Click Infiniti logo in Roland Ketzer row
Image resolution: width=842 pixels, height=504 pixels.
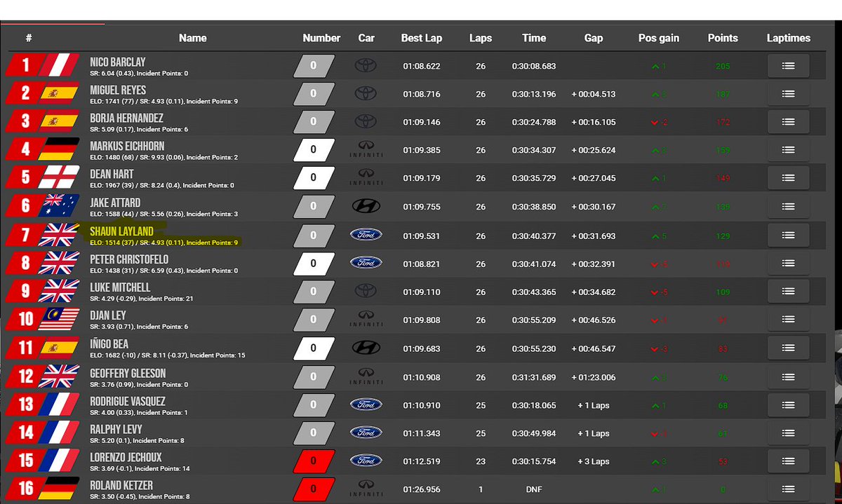366,489
